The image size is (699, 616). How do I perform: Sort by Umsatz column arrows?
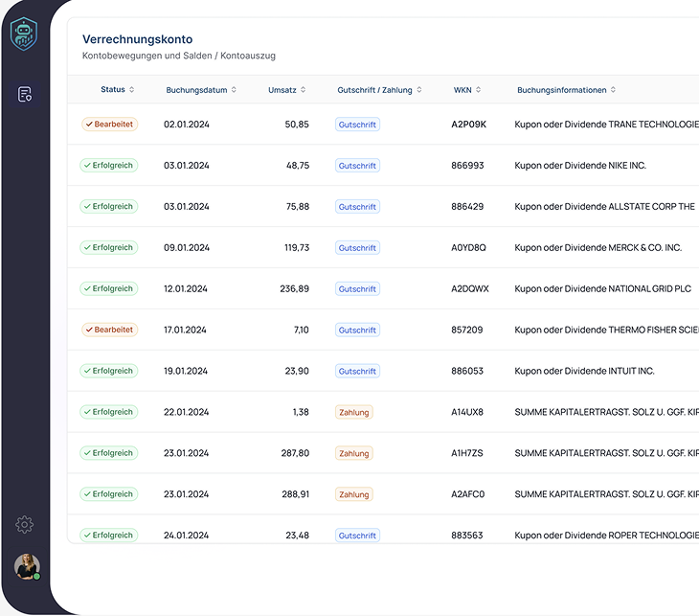tap(304, 90)
